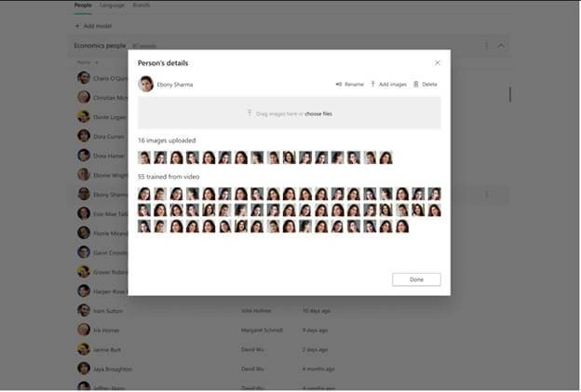Click 'Jaimie Burt' name in list

point(107,349)
